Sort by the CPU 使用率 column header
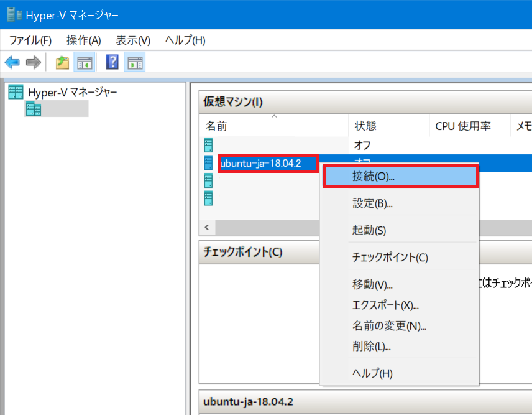This screenshot has width=532, height=415. click(x=470, y=126)
